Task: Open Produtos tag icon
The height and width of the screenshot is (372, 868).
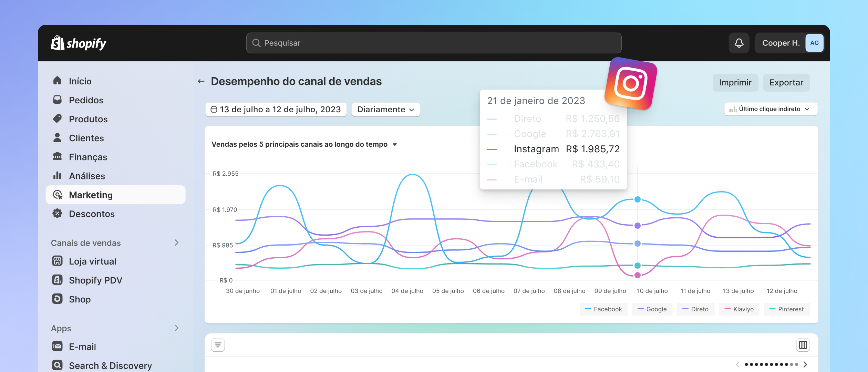Action: pyautogui.click(x=58, y=118)
